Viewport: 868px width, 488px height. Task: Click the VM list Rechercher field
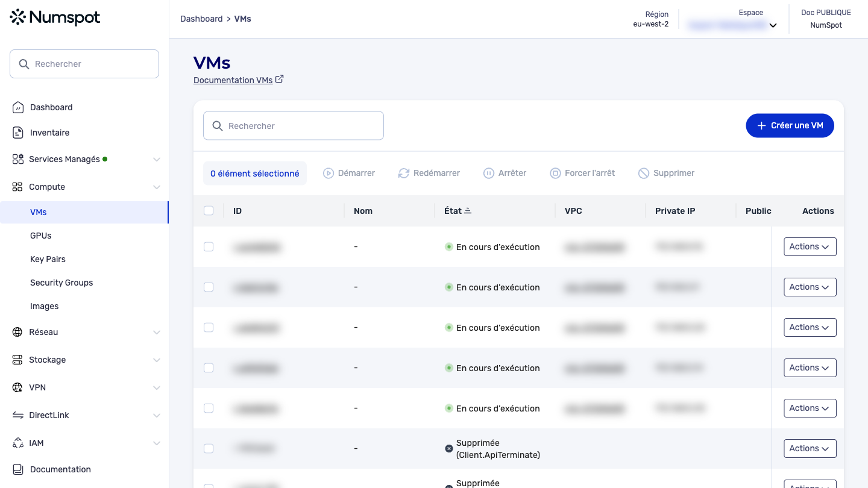pyautogui.click(x=294, y=126)
